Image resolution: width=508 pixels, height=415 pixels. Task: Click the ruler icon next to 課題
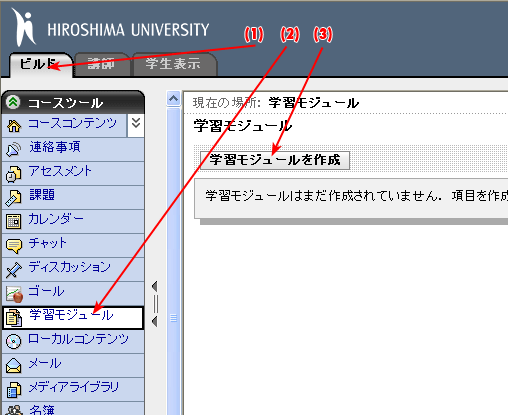13,198
